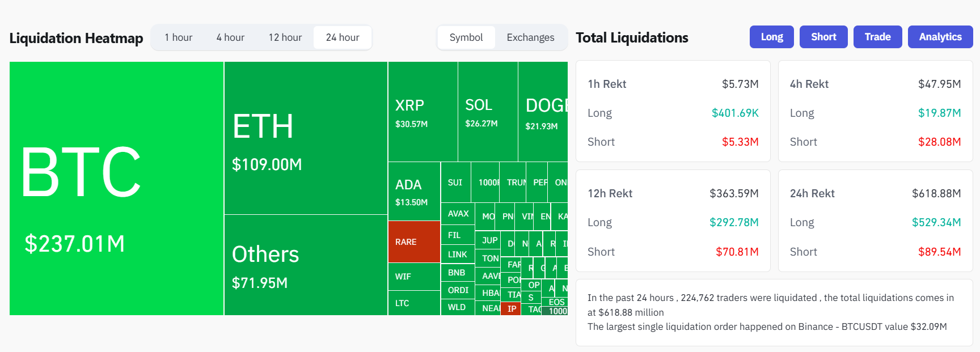Click the XRP heatmap tile
The height and width of the screenshot is (352, 980).
click(423, 111)
